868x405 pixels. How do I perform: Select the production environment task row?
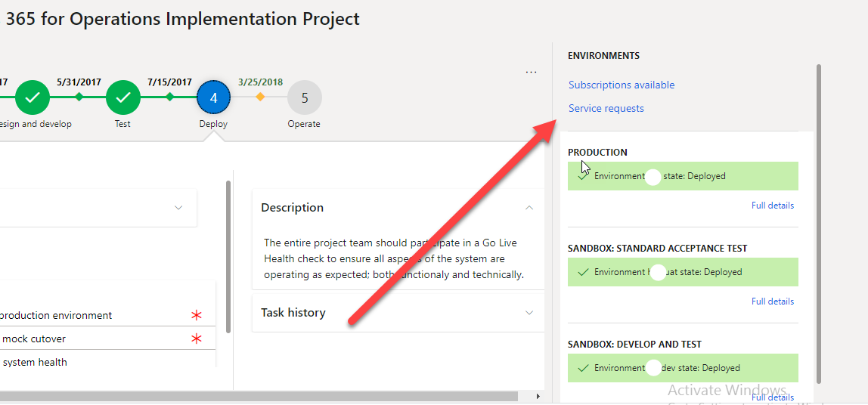(x=107, y=315)
